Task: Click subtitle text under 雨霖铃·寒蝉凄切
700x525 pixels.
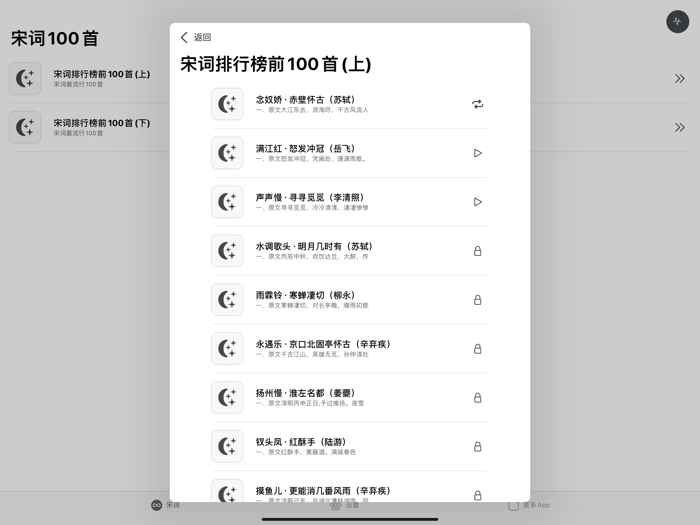Action: coord(312,305)
